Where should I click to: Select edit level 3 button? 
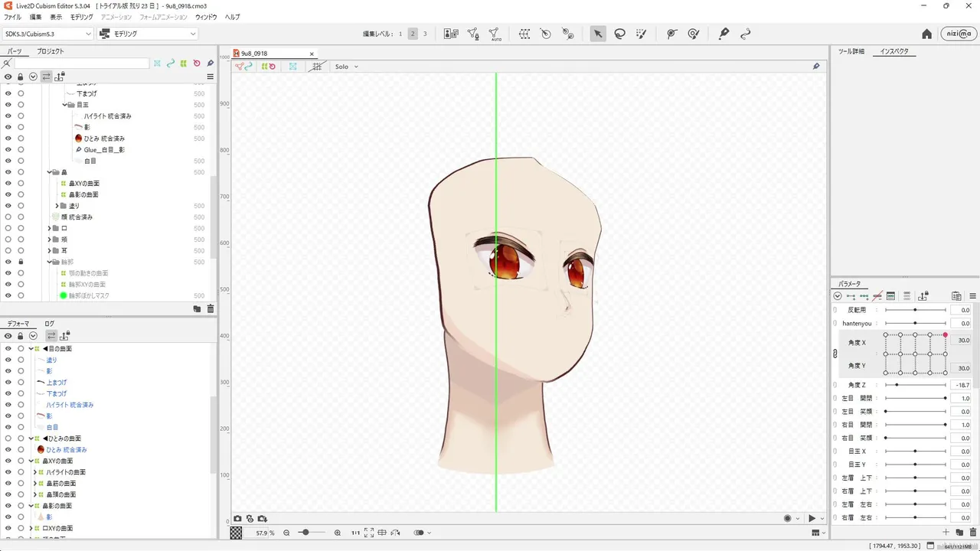[x=425, y=34]
